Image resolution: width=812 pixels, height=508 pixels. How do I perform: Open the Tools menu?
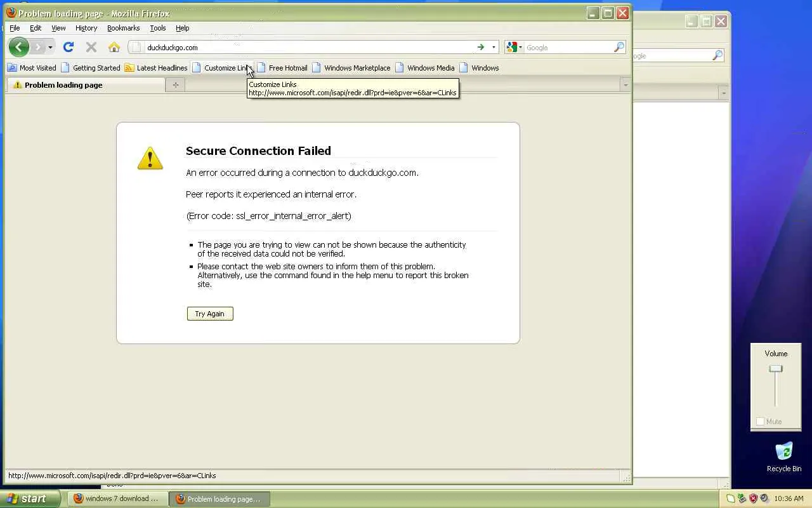click(158, 28)
